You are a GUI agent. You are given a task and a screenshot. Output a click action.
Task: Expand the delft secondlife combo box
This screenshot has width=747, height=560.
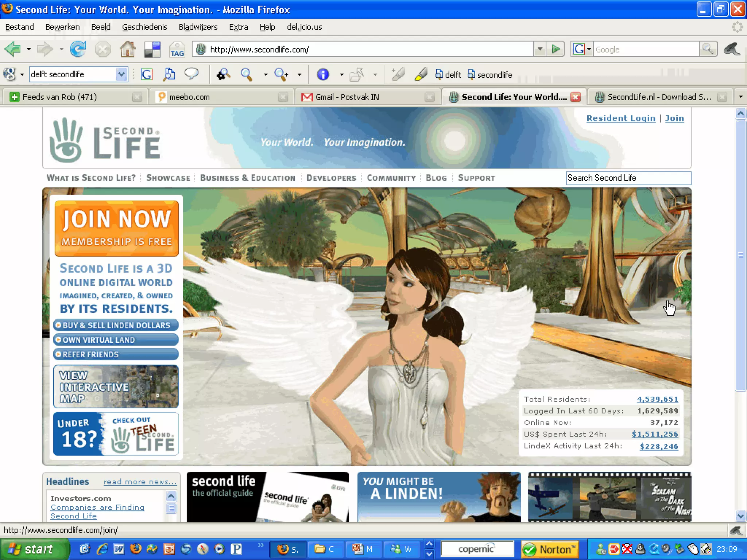[121, 74]
